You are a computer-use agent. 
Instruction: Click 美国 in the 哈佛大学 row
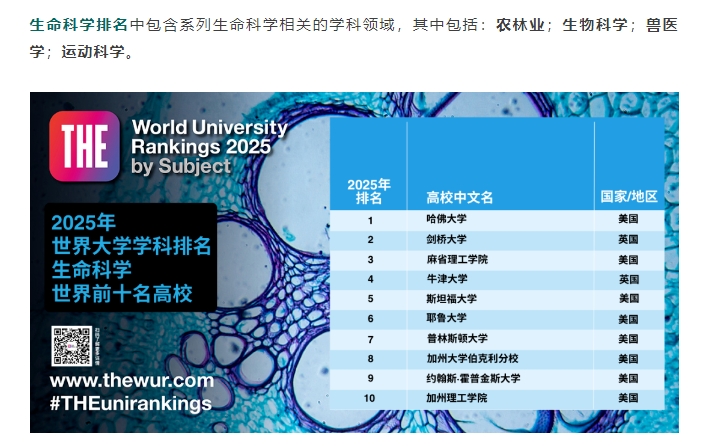click(x=628, y=219)
